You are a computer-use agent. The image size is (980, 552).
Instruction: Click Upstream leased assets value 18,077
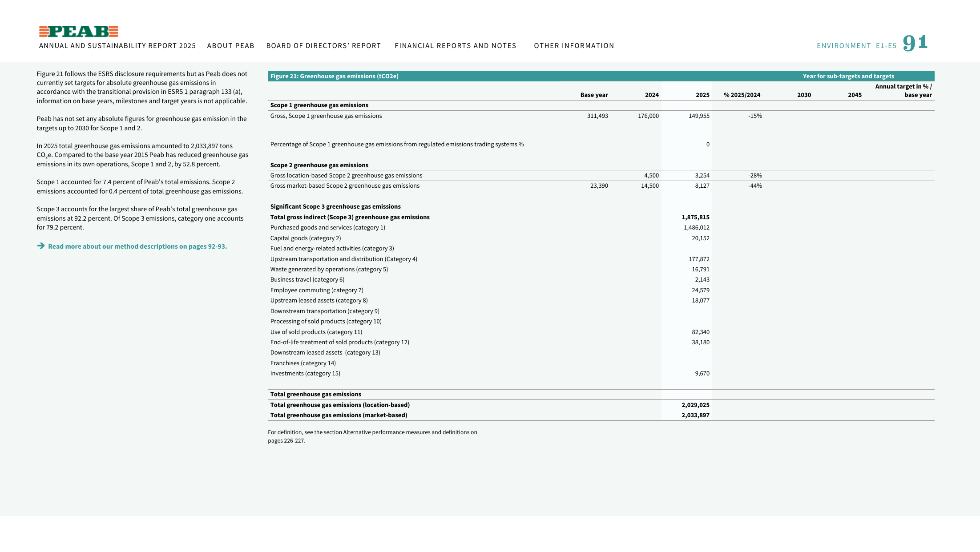click(x=701, y=300)
